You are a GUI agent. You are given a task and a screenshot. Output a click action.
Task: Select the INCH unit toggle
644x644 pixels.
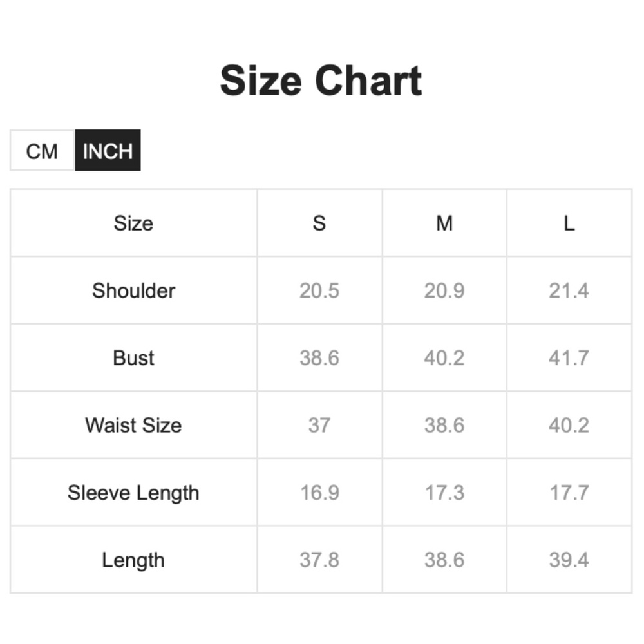pyautogui.click(x=108, y=151)
